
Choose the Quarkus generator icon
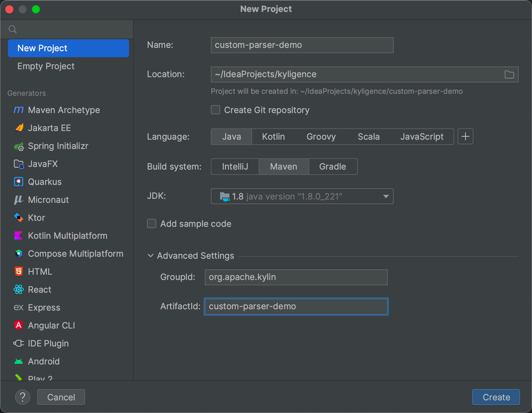[19, 182]
